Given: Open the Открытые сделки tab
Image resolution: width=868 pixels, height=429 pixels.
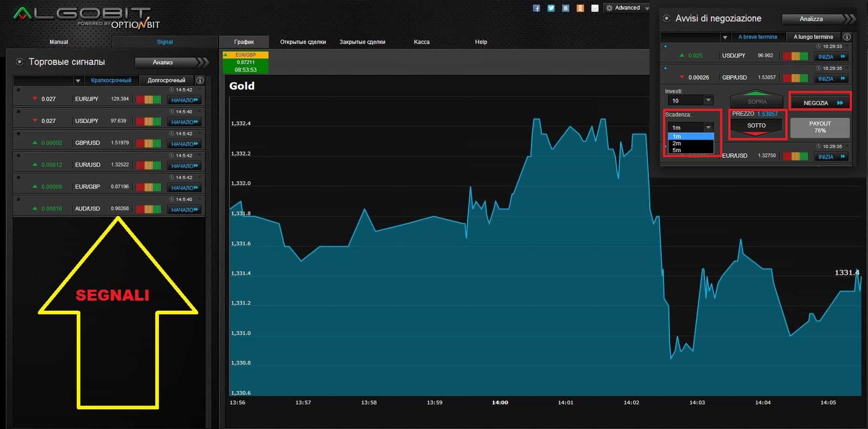Looking at the screenshot, I should click(x=303, y=42).
